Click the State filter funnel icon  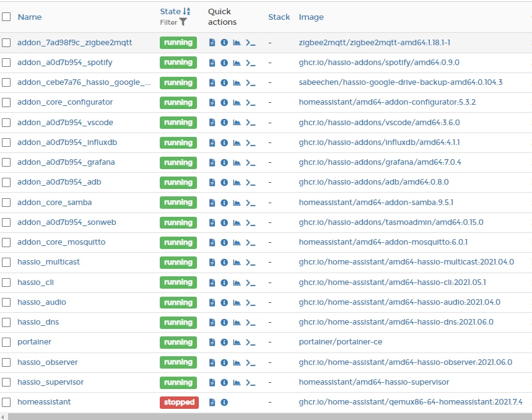pos(183,22)
